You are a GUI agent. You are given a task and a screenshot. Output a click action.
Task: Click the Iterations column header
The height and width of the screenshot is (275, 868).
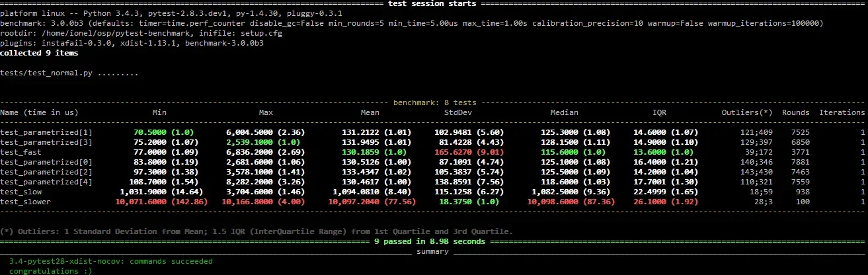click(842, 112)
